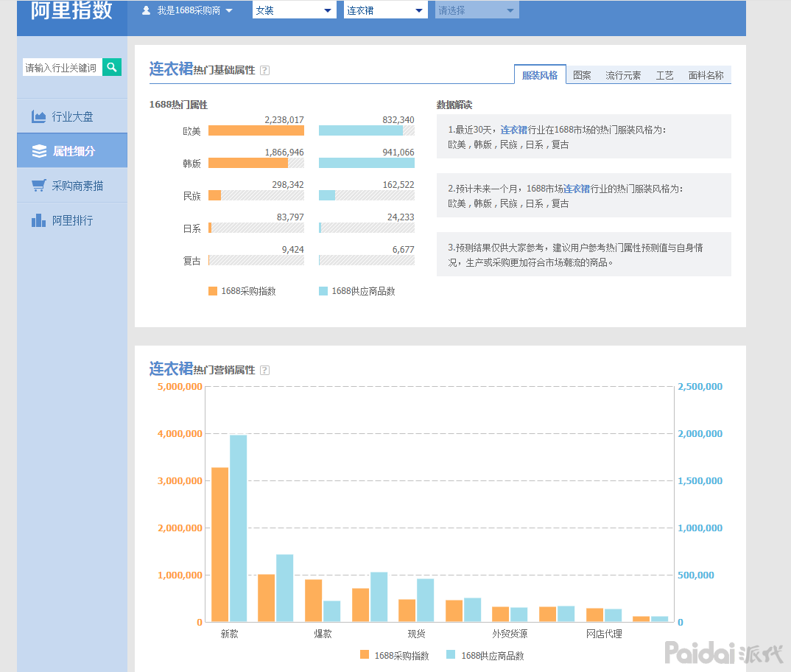Toggle 1688供应商品数 legend in the attribute panel
The height and width of the screenshot is (672, 791).
click(x=356, y=291)
